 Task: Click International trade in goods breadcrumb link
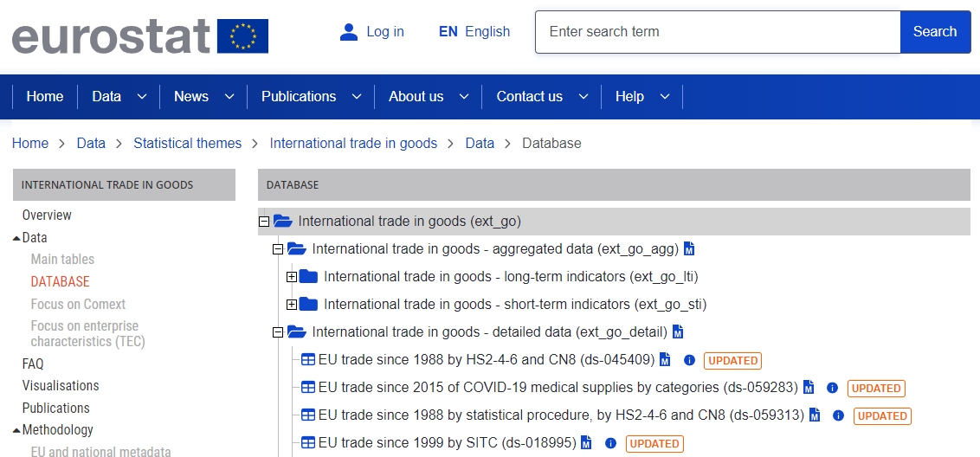(353, 143)
